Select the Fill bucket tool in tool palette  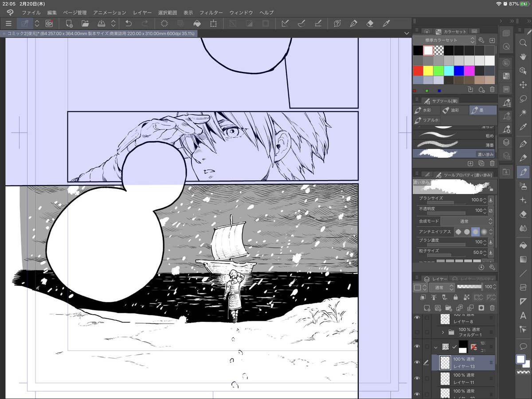523,245
